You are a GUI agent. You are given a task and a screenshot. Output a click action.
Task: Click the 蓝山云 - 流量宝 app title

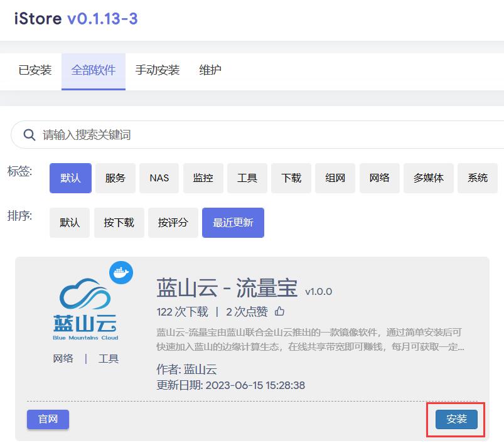pyautogui.click(x=227, y=288)
